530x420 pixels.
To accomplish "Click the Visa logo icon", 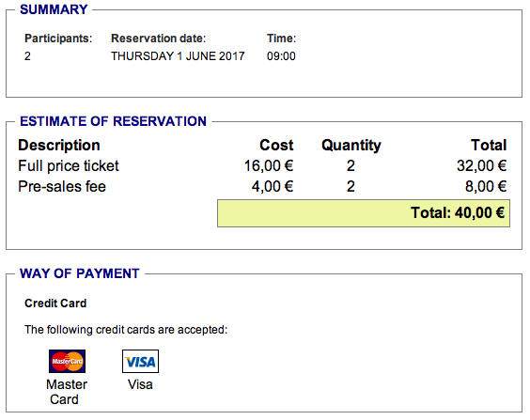I will click(140, 361).
